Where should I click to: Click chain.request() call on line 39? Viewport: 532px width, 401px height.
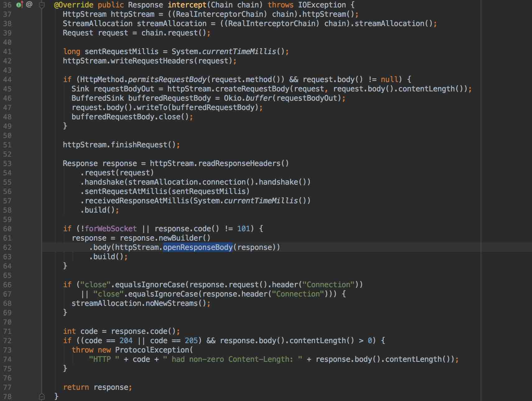pos(174,33)
